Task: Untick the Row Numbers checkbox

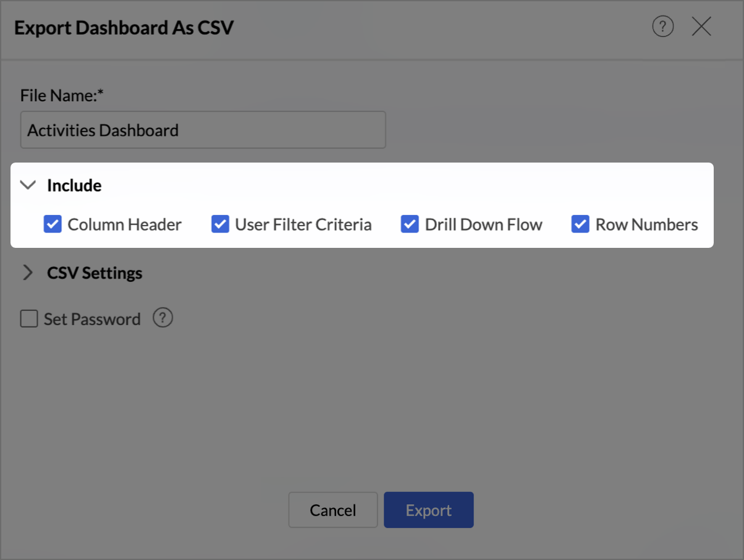Action: 580,224
